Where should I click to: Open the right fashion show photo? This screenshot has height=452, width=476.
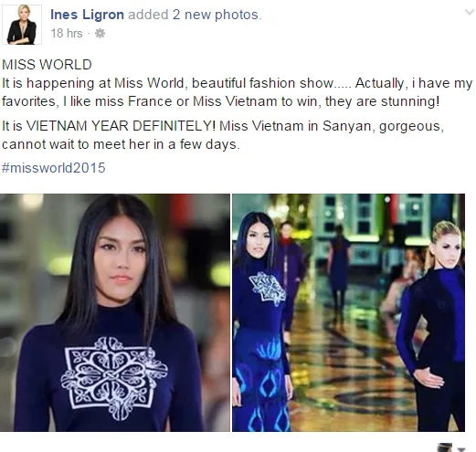[x=348, y=312]
